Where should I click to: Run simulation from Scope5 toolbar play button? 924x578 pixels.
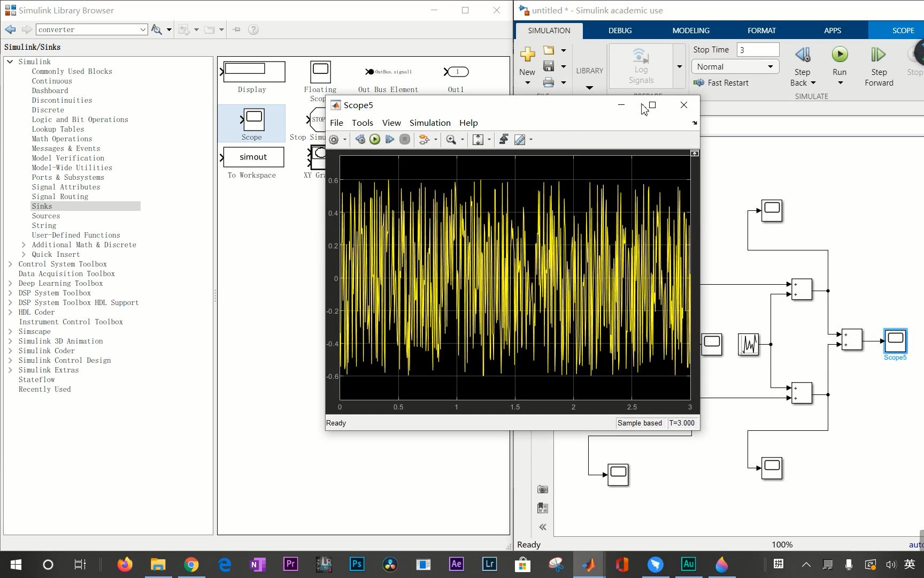click(x=375, y=140)
